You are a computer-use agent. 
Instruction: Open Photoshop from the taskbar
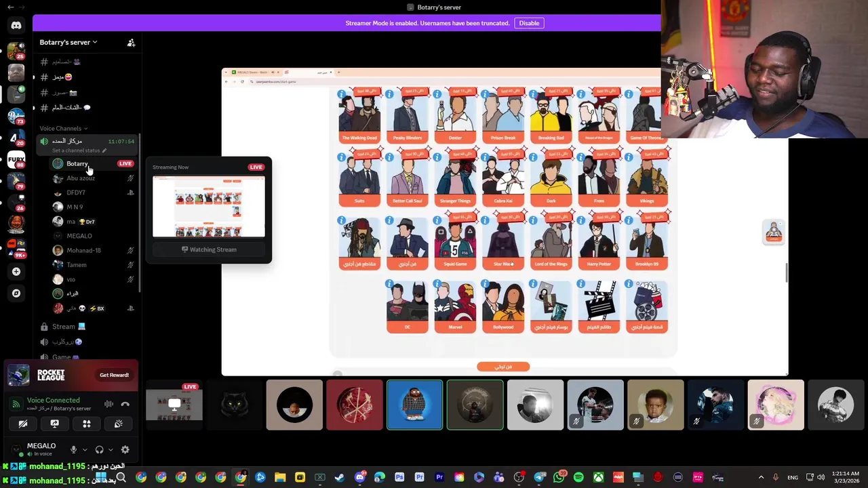tap(399, 478)
